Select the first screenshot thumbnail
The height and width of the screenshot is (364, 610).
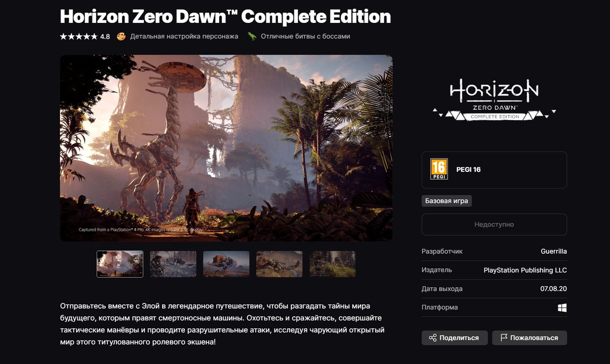tap(120, 264)
